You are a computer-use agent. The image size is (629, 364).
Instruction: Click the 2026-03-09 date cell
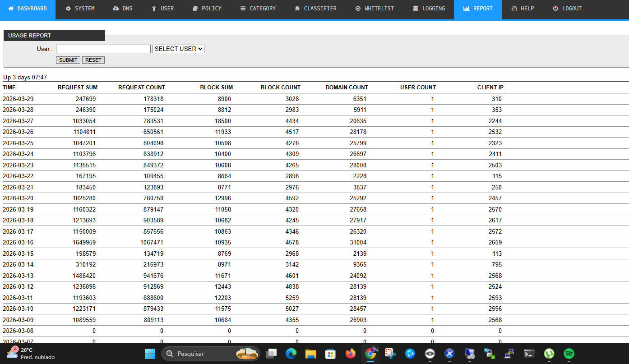point(18,320)
